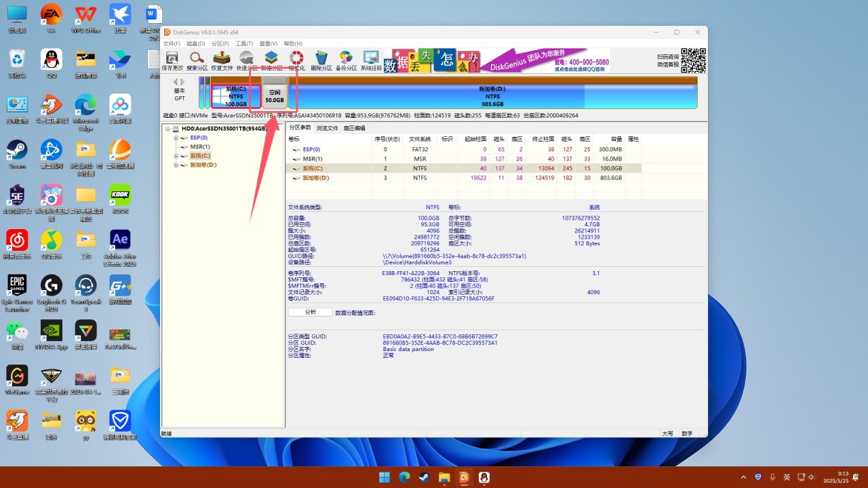The image size is (868, 488).
Task: Click the 快速分区 (Quick Partition) icon
Action: (x=247, y=61)
